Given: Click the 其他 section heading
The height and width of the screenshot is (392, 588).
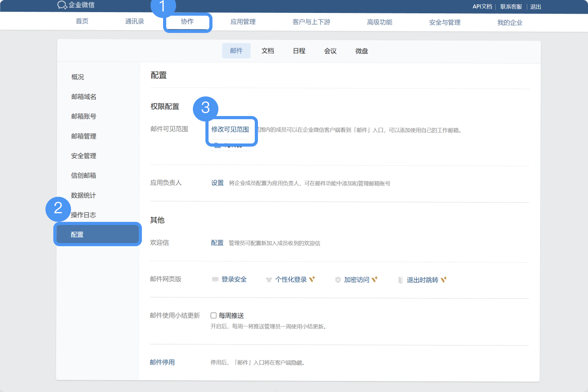Looking at the screenshot, I should pyautogui.click(x=157, y=220).
